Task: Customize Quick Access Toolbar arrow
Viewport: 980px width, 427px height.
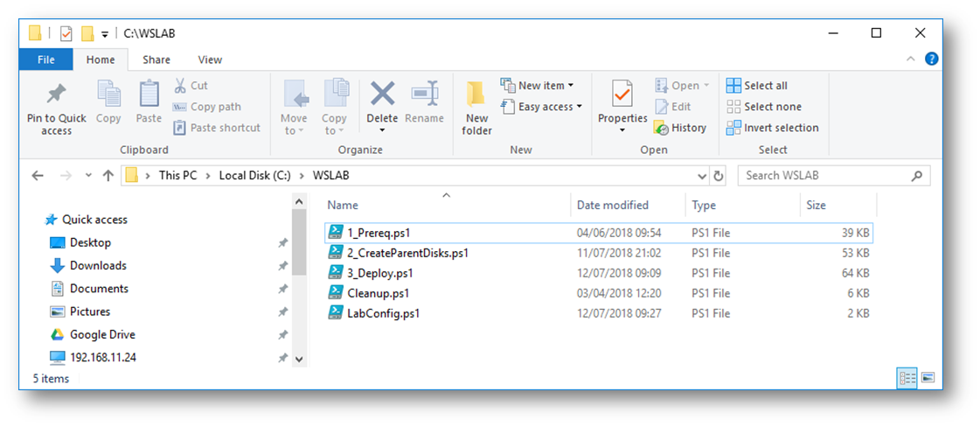Action: point(105,34)
